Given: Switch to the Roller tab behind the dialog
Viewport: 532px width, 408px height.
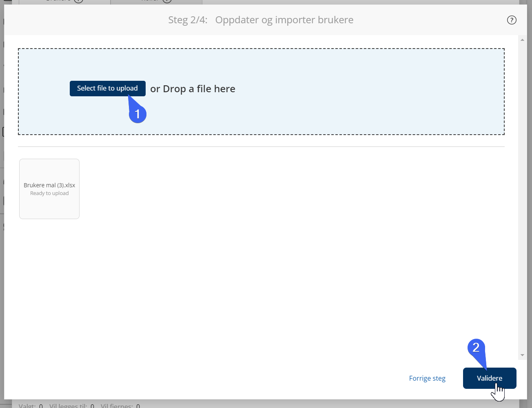Looking at the screenshot, I should [x=156, y=2].
